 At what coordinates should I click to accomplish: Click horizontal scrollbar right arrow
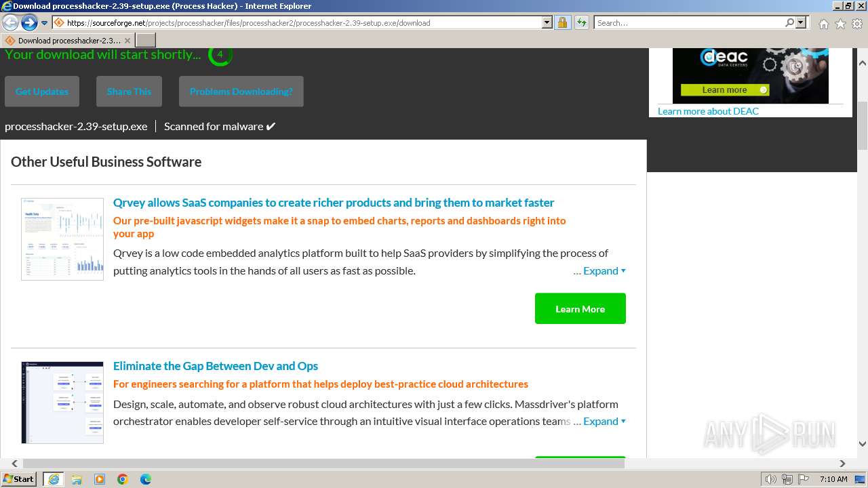click(x=842, y=464)
